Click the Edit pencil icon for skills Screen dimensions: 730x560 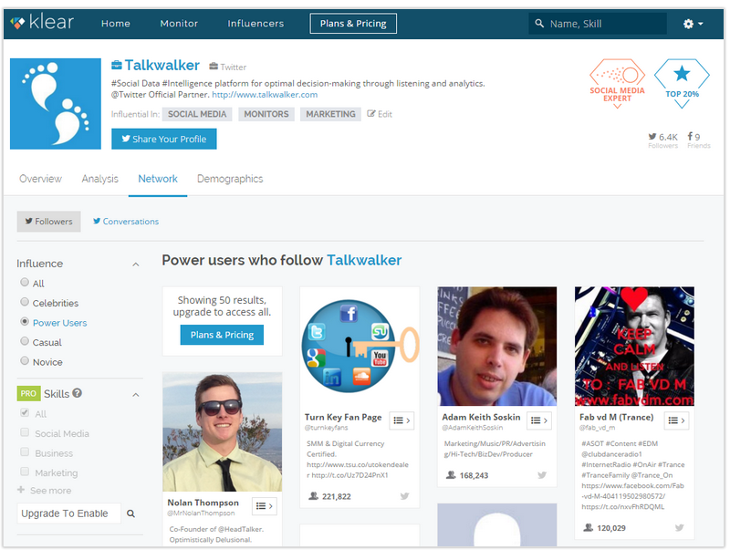tap(371, 114)
